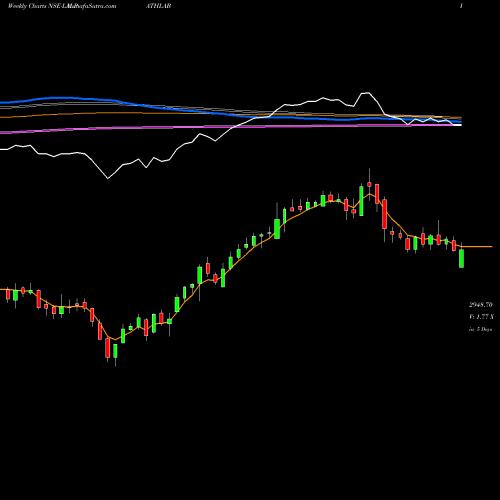Click the candle with the highest wick at the peak
500x500 pixels.
click(x=369, y=184)
